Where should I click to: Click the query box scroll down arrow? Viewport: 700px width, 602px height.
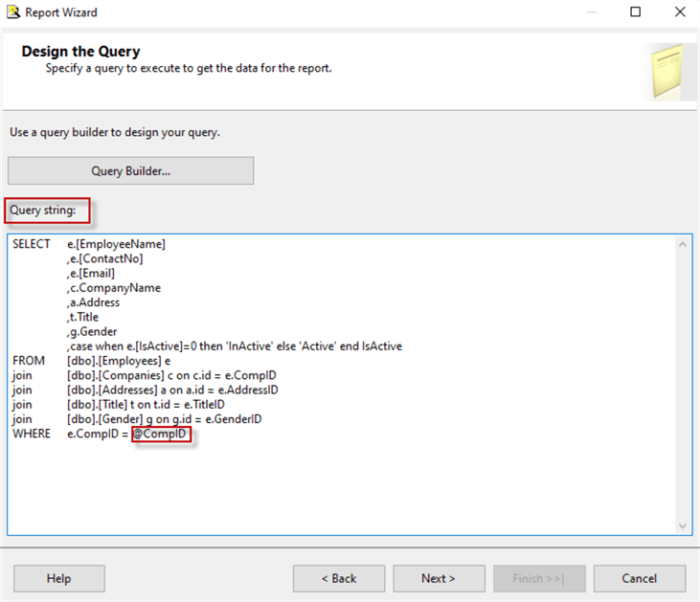pos(683,525)
